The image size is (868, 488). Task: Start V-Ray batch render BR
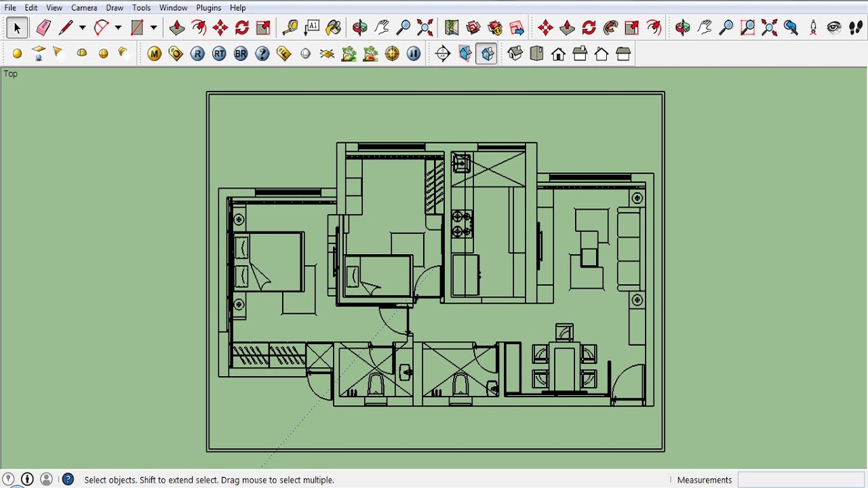click(x=241, y=54)
